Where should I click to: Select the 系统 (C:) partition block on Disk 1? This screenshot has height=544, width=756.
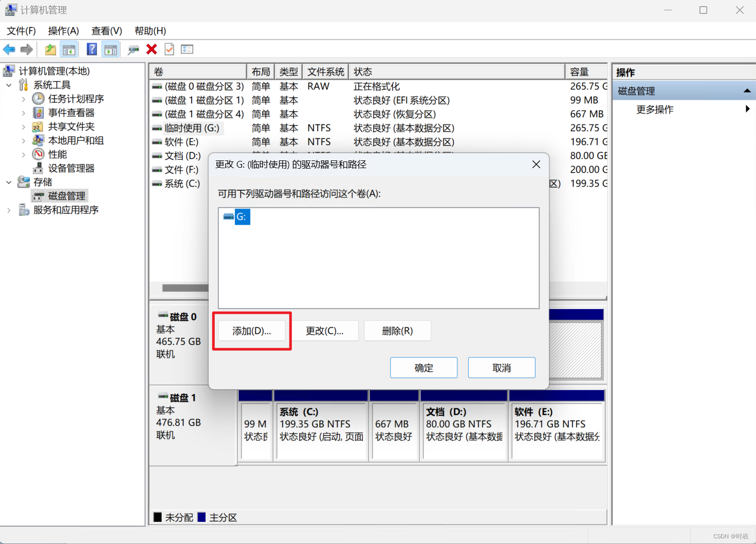tap(321, 431)
